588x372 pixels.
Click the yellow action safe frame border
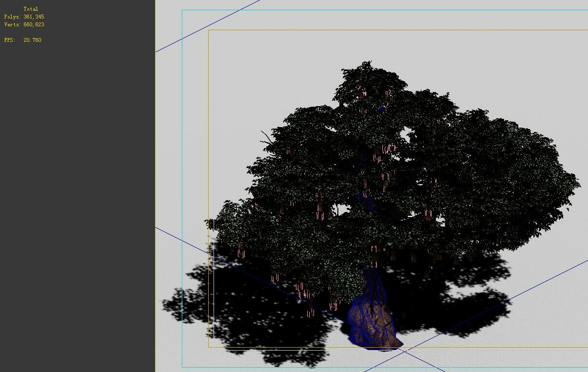[x=209, y=195]
